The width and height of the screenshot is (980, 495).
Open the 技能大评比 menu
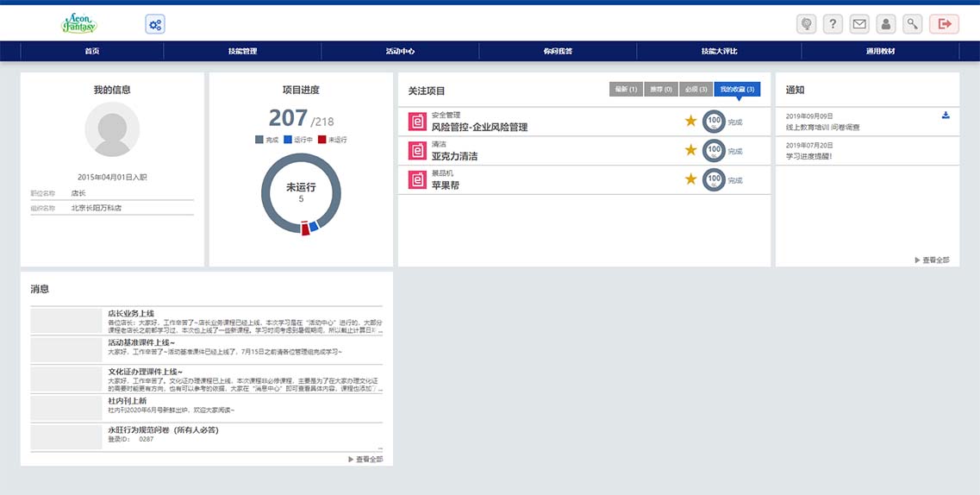pos(719,51)
